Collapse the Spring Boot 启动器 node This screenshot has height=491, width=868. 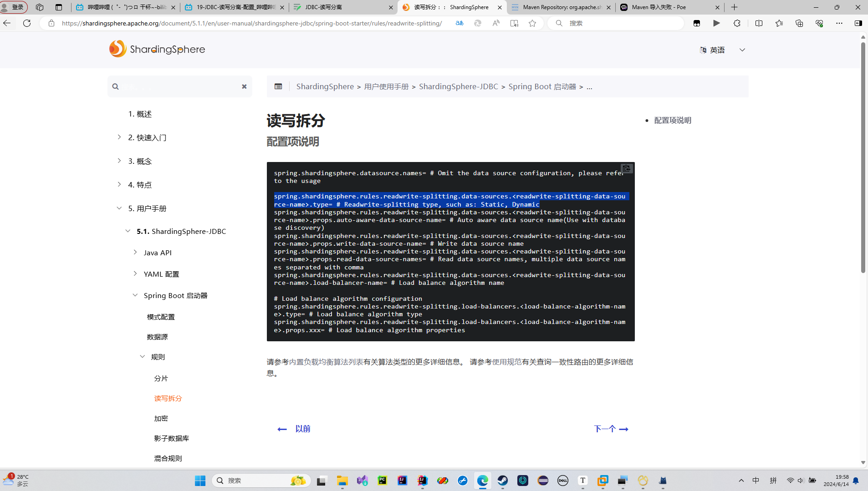pos(135,295)
